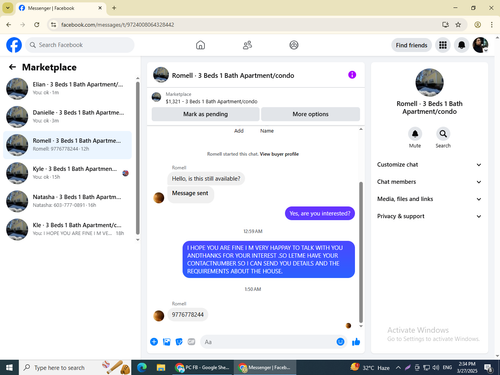Click the 9776778244 phone number message

[x=188, y=315]
